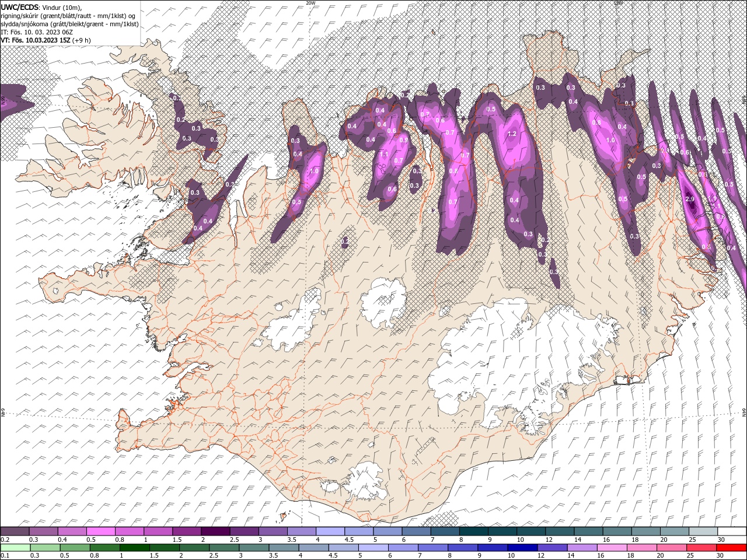Screen dimensions: 747x560
Task: Click the '15W' longitude label at top
Action: click(x=618, y=3)
